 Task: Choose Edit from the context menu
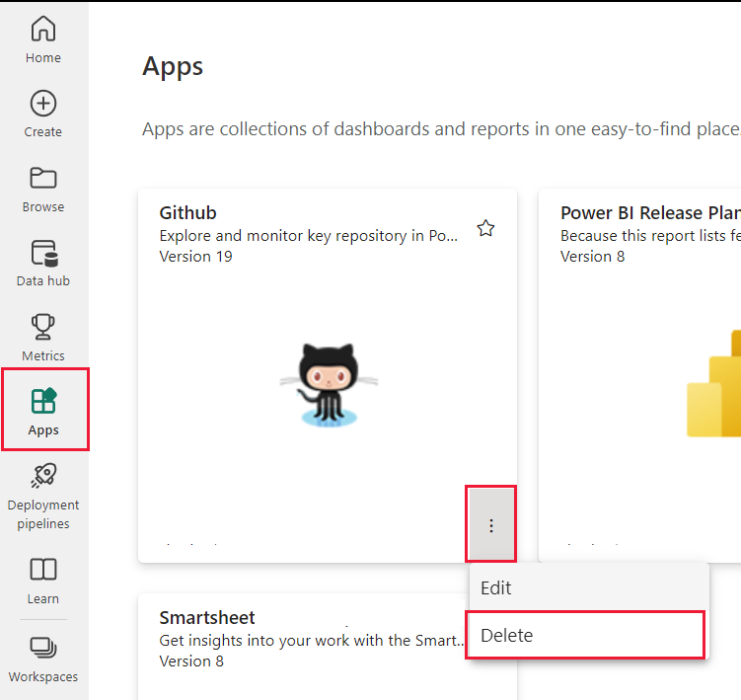[589, 587]
